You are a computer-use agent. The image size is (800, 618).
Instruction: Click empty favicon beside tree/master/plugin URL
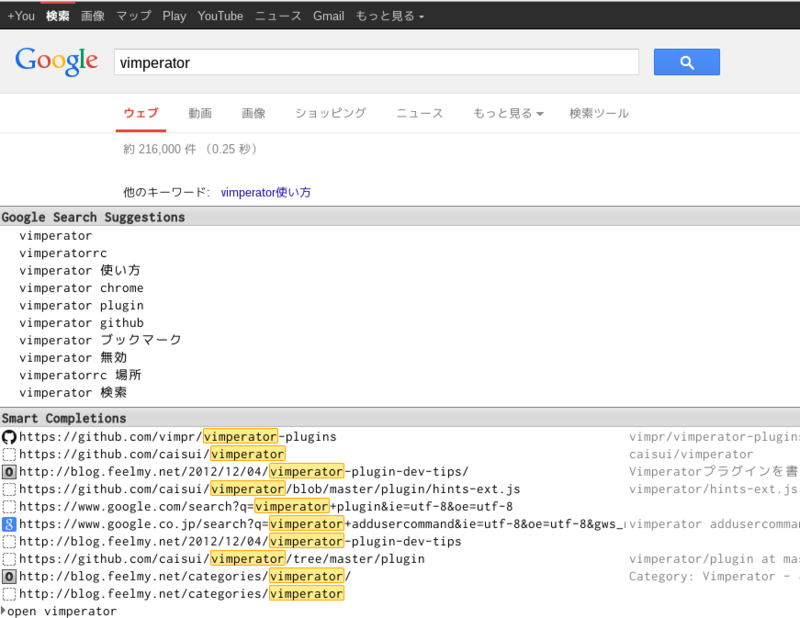(x=9, y=559)
